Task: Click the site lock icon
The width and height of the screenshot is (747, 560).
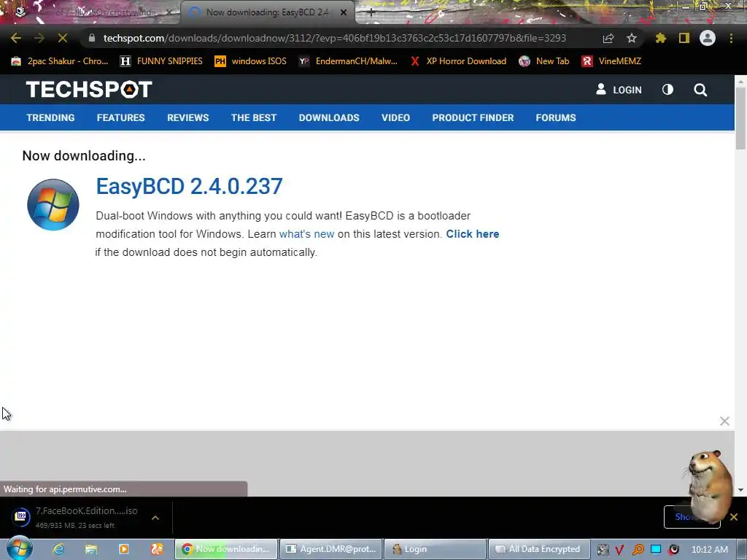Action: coord(91,38)
